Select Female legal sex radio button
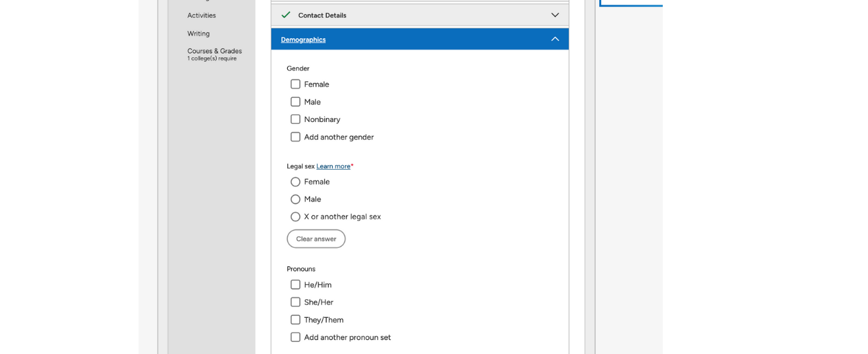The width and height of the screenshot is (868, 354). point(295,182)
